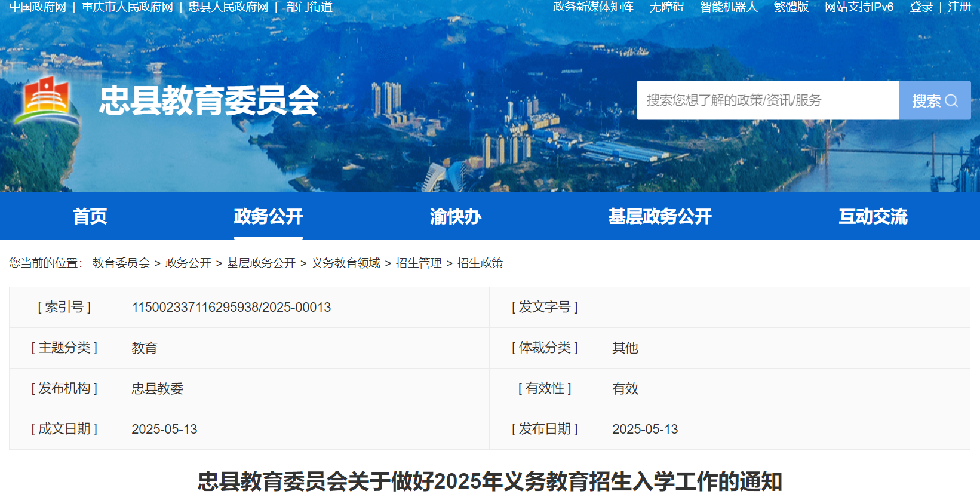
Task: Go to 招生管理 in the breadcrumb
Action: pyautogui.click(x=419, y=263)
